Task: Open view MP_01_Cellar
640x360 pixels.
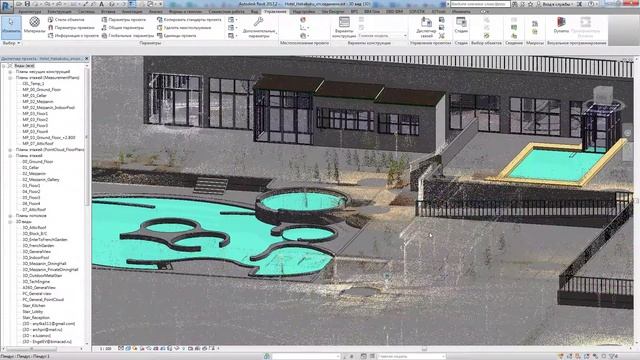Action: (x=35, y=96)
